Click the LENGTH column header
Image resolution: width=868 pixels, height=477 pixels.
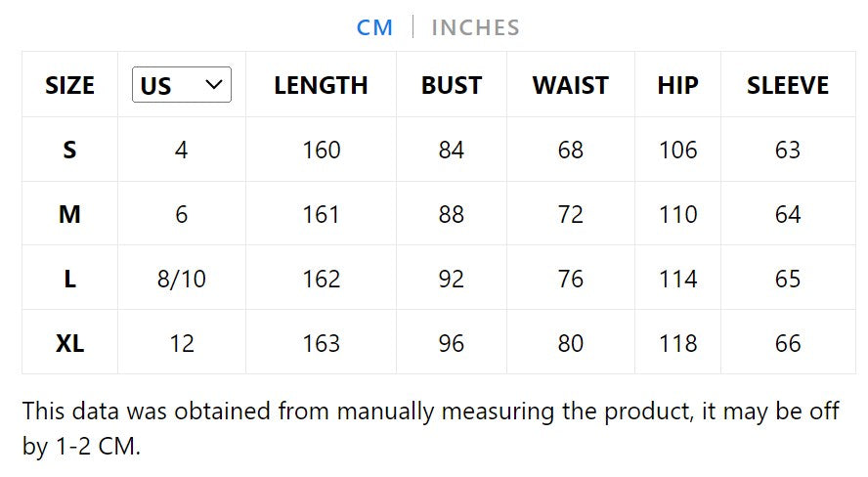pos(321,85)
